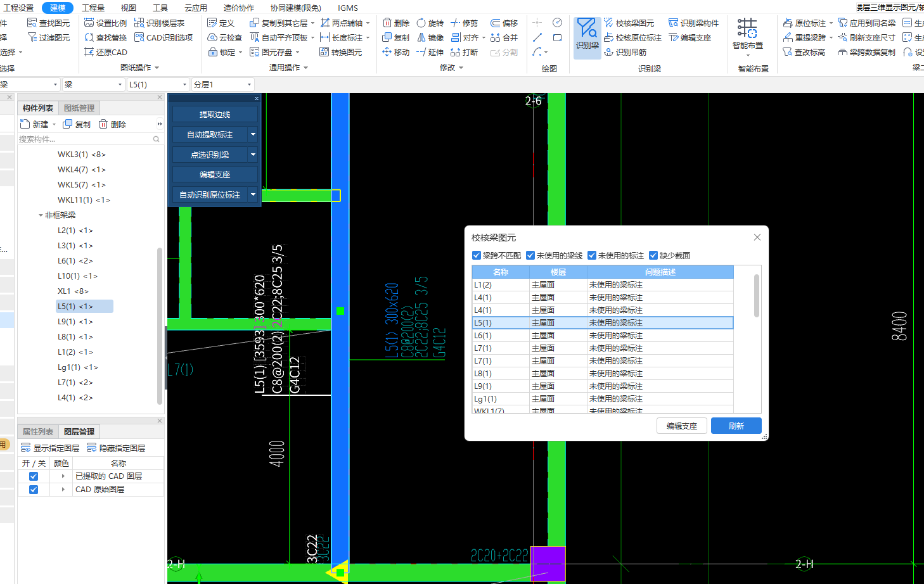Select the 旋转 rotate tool
Screen dimensions: 924x584
430,23
